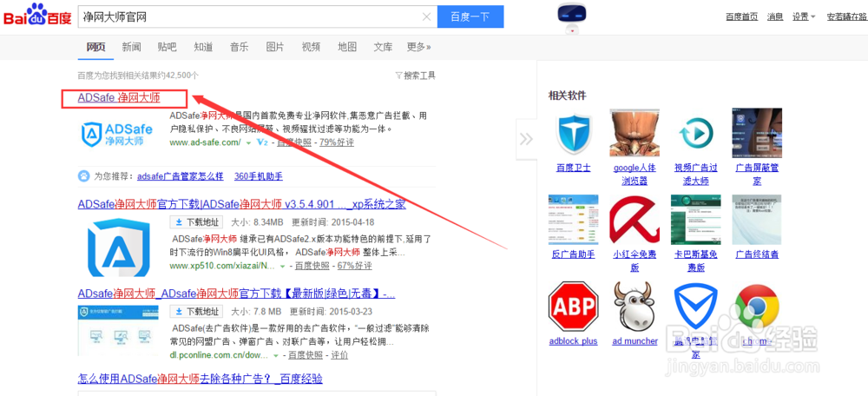Open the google人体浏览器 thumbnail

coord(635,132)
